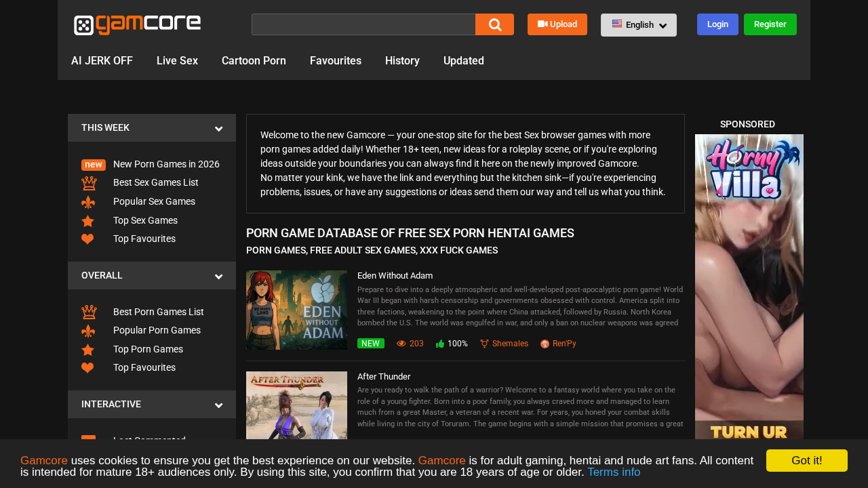This screenshot has height=488, width=868.
Task: Click the Login button
Action: (717, 24)
